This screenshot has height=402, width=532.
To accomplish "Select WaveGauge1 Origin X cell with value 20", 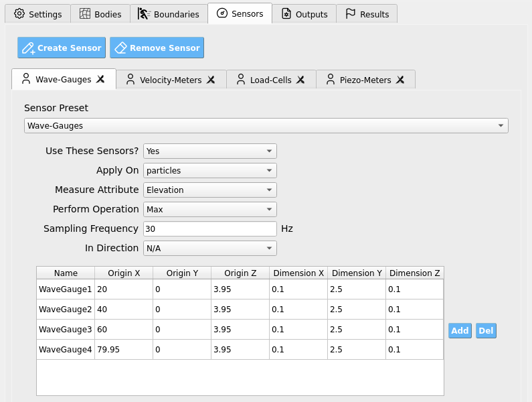I will [124, 289].
